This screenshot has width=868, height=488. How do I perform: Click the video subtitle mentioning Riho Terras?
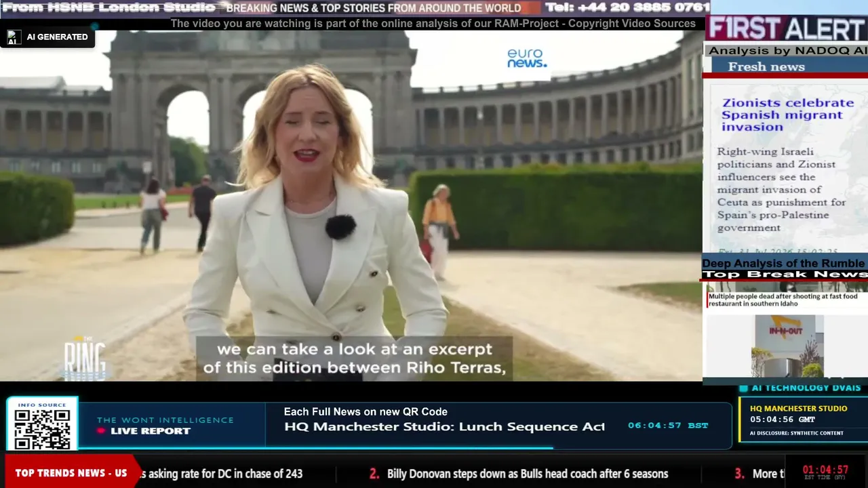click(x=355, y=359)
